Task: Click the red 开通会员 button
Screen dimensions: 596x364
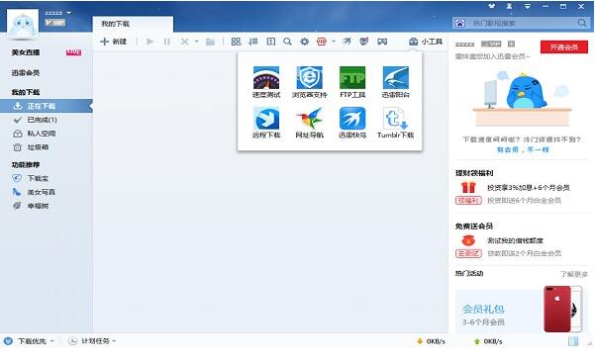Action: coord(563,47)
